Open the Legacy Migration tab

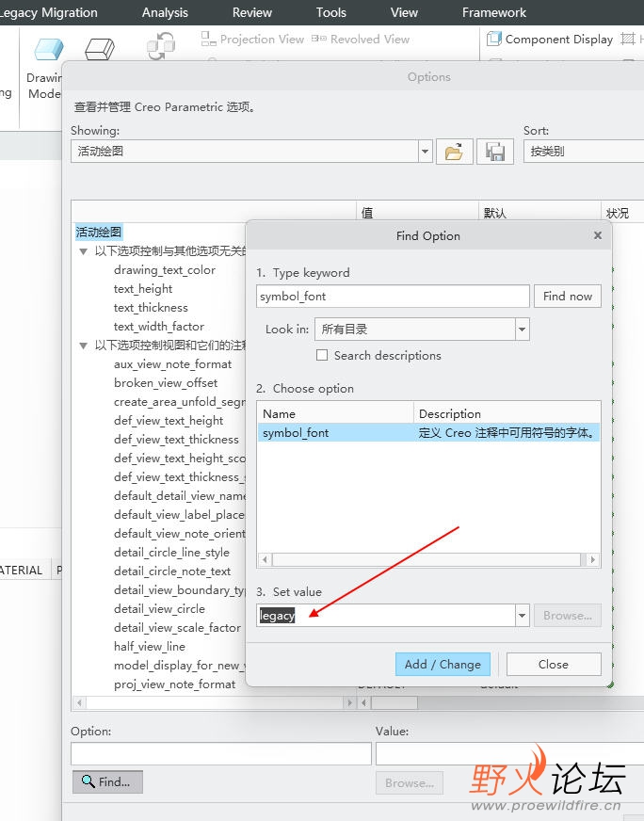(48, 12)
